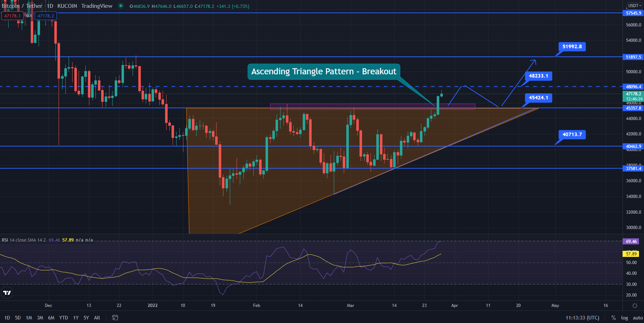
Task: Click the Bitcoin / Tether symbol title
Action: pos(22,6)
